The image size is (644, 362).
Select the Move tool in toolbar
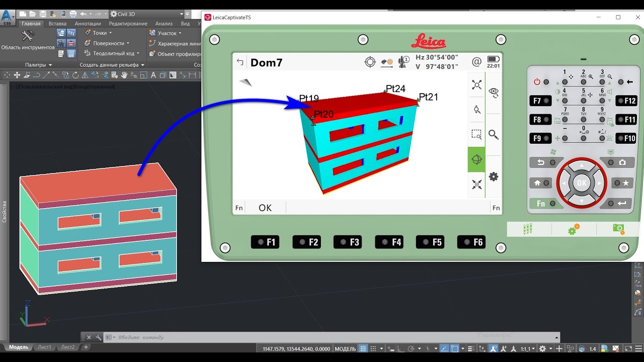click(x=17, y=75)
